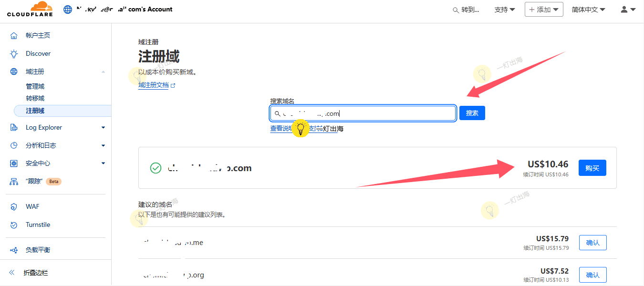The image size is (644, 286).
Task: Open the support (支持) dropdown
Action: tap(505, 10)
